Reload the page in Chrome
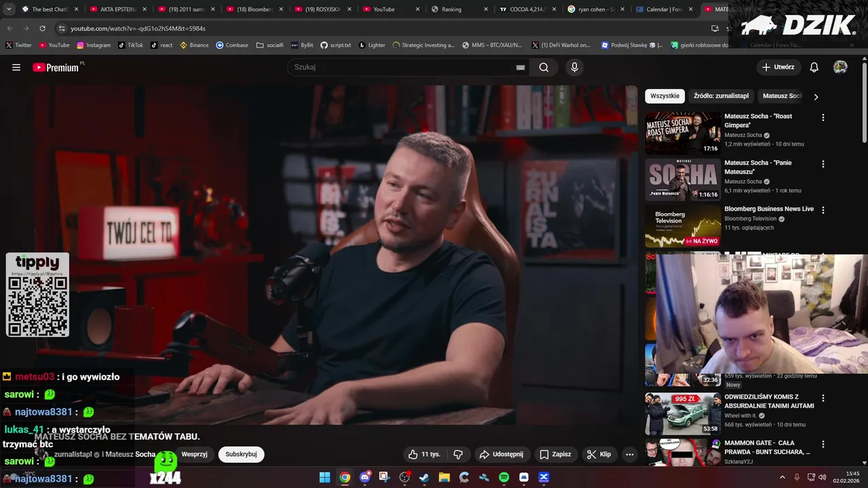 tap(42, 28)
